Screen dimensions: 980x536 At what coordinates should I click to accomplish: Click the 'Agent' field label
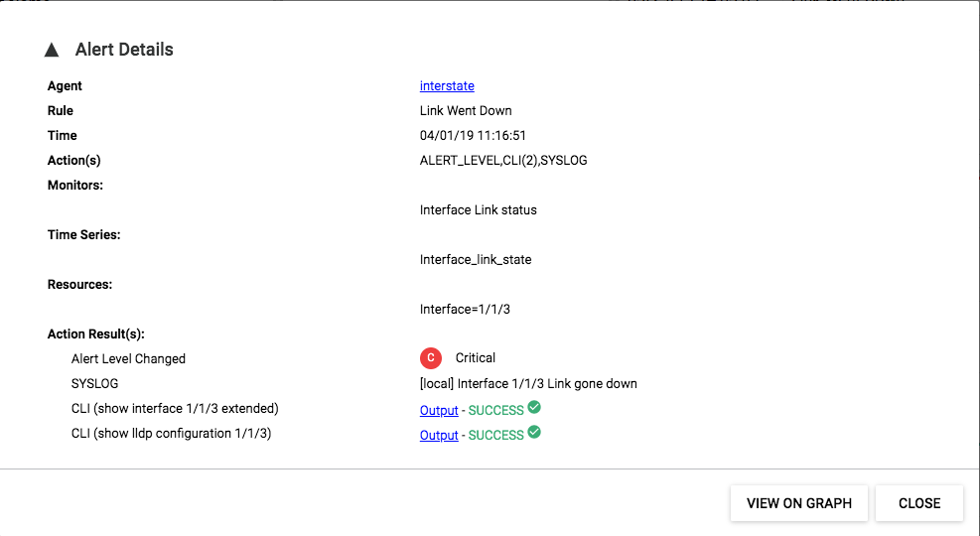[65, 85]
